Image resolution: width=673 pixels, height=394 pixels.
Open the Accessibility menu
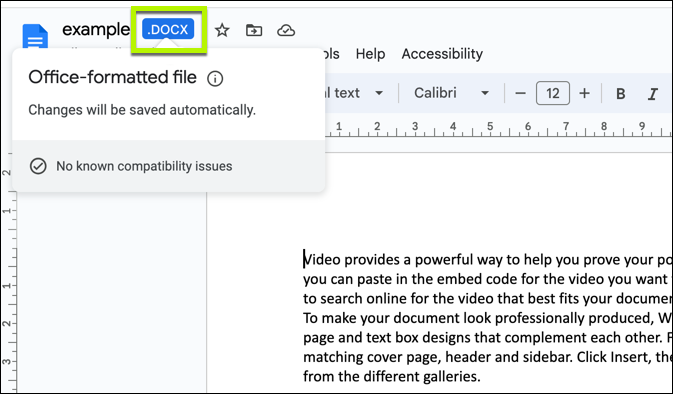pos(442,54)
